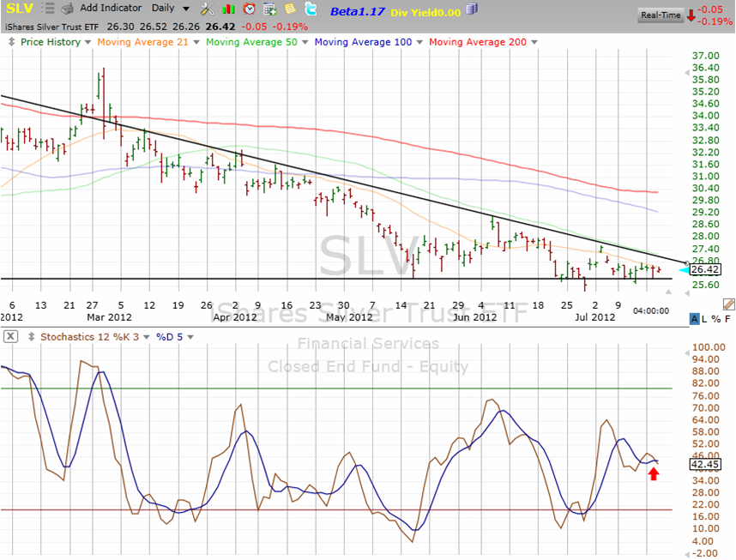
Task: Open the database stack icon
Action: 472,9
